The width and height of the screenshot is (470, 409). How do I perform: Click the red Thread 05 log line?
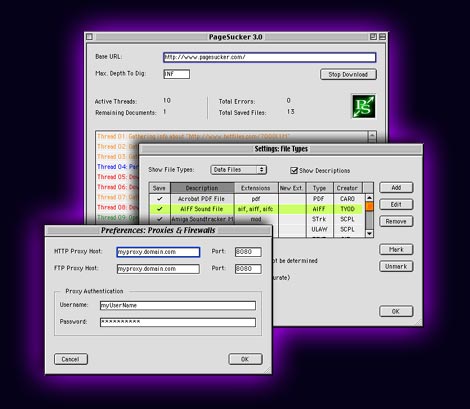118,177
